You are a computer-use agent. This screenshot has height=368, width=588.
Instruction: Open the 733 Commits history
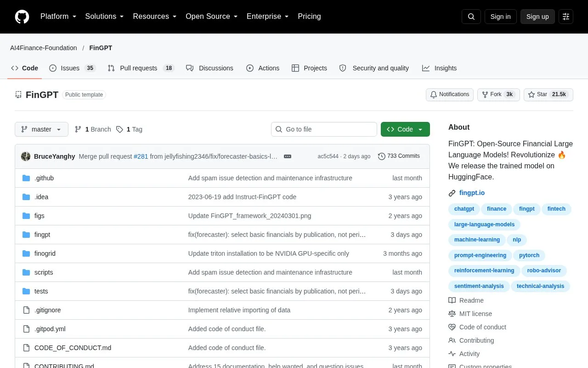399,156
